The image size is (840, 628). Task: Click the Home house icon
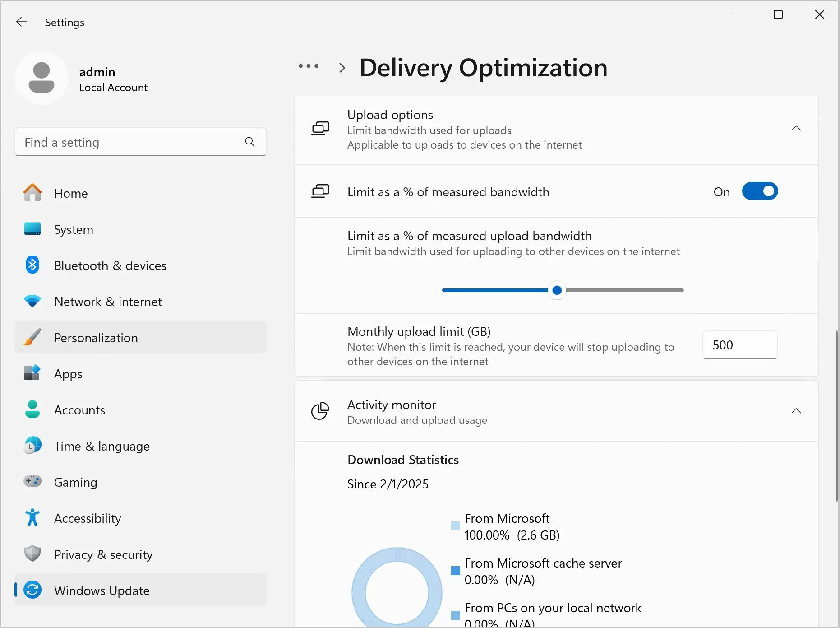pyautogui.click(x=32, y=193)
